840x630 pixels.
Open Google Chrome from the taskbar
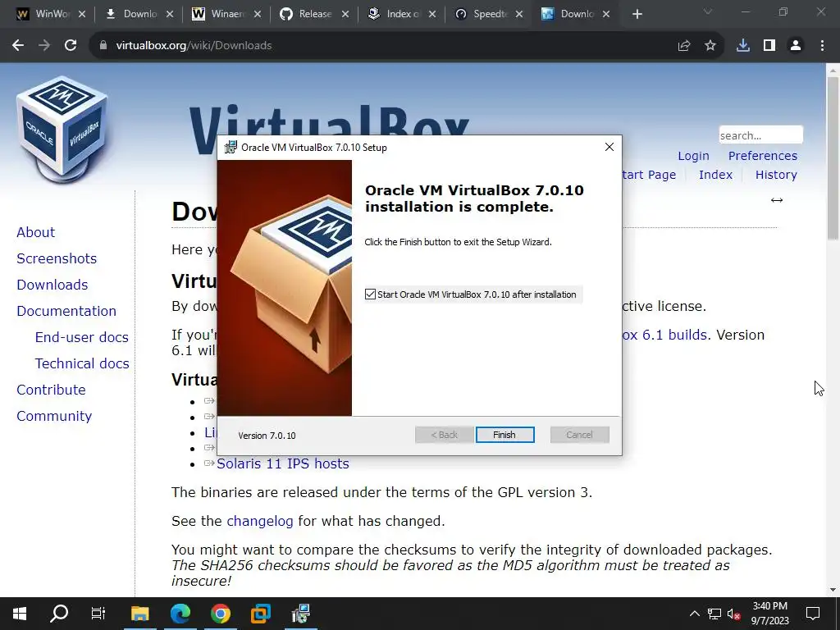point(220,613)
